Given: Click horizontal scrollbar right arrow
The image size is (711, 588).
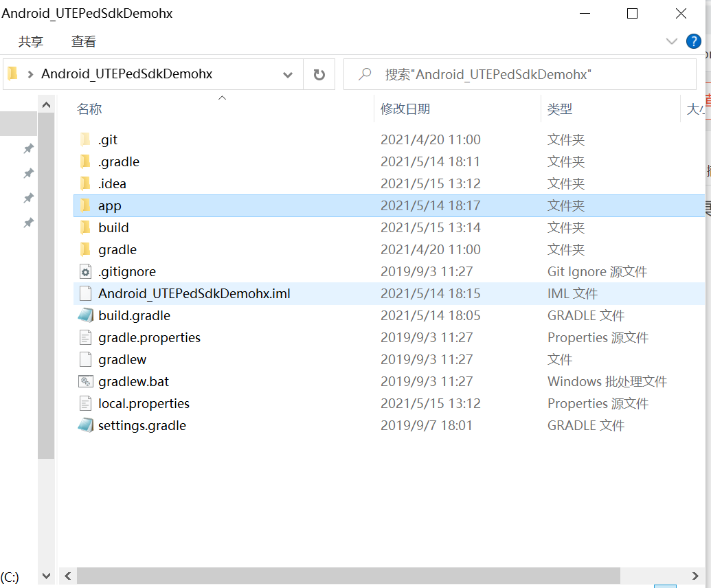Looking at the screenshot, I should tap(695, 576).
